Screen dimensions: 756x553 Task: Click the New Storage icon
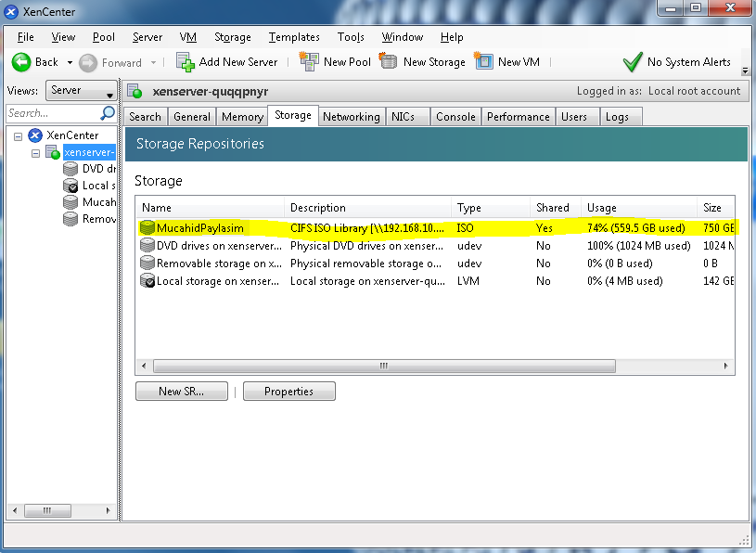tap(388, 61)
